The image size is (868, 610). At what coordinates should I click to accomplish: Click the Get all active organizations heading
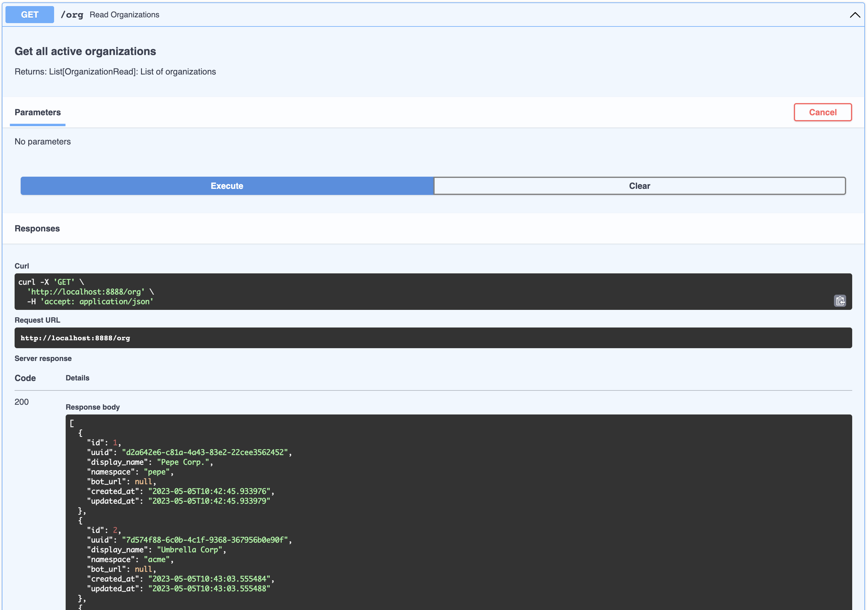coord(85,51)
